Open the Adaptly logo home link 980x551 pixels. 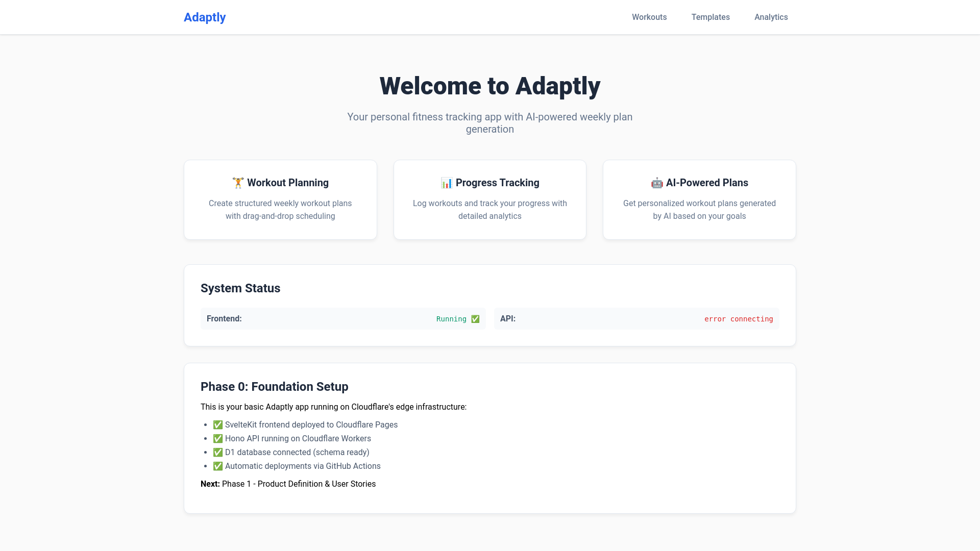[205, 17]
